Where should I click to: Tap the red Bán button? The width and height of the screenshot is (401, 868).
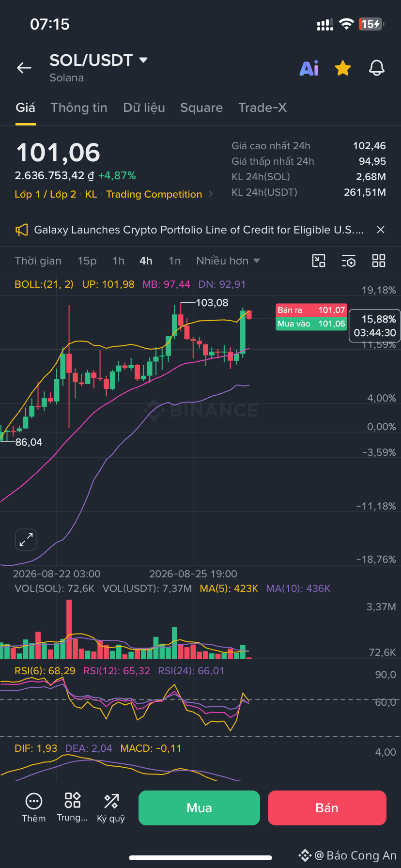(327, 808)
